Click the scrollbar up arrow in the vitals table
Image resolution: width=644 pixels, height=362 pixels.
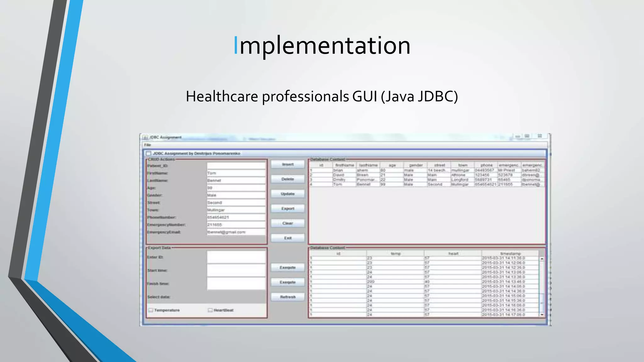(x=542, y=259)
